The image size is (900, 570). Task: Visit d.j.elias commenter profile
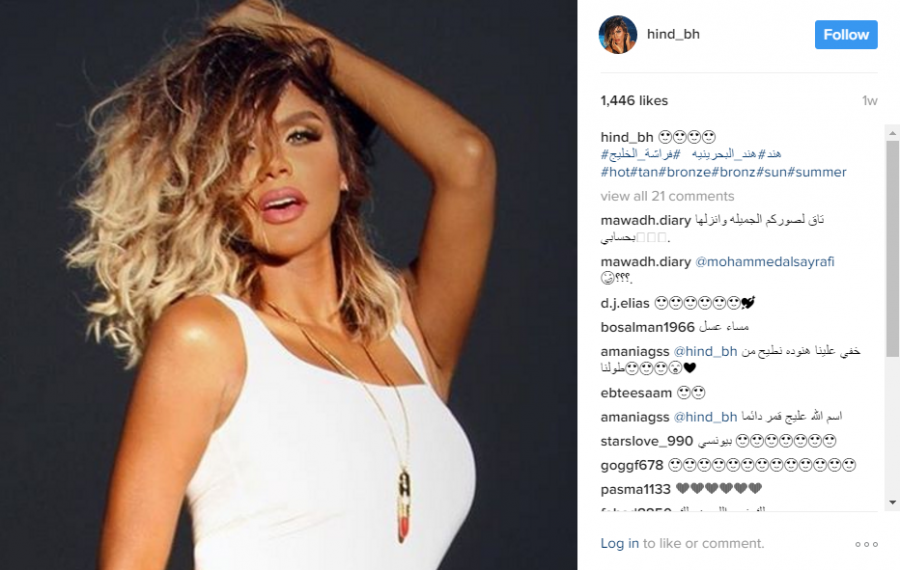(625, 303)
